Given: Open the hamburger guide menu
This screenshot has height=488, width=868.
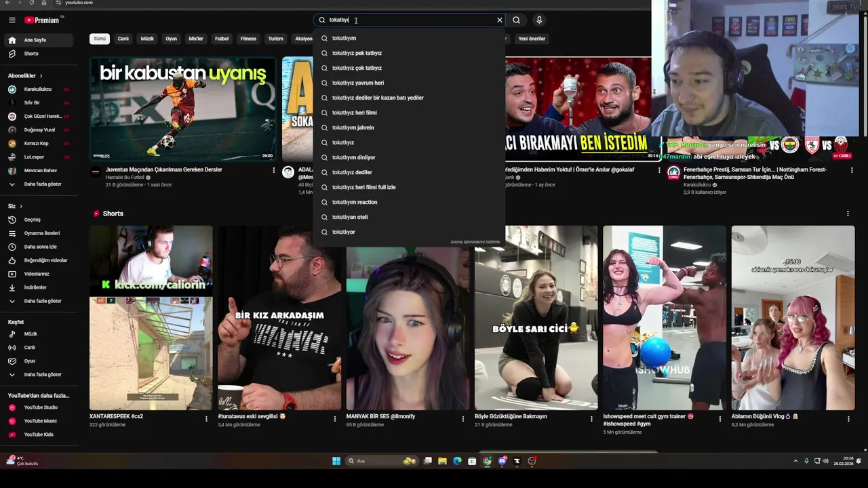Looking at the screenshot, I should point(12,20).
